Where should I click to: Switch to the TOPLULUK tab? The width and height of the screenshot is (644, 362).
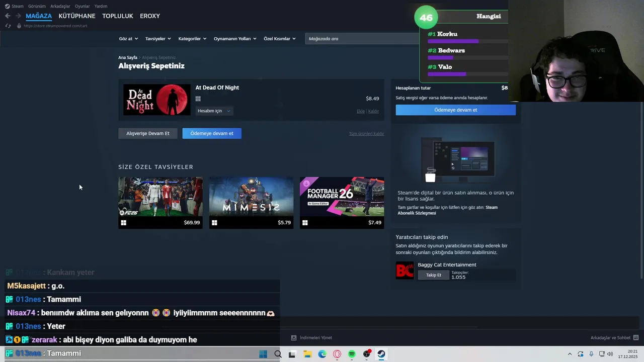118,16
